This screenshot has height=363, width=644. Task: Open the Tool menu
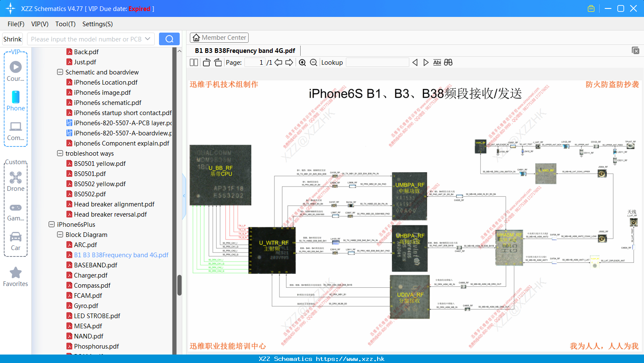(x=66, y=24)
